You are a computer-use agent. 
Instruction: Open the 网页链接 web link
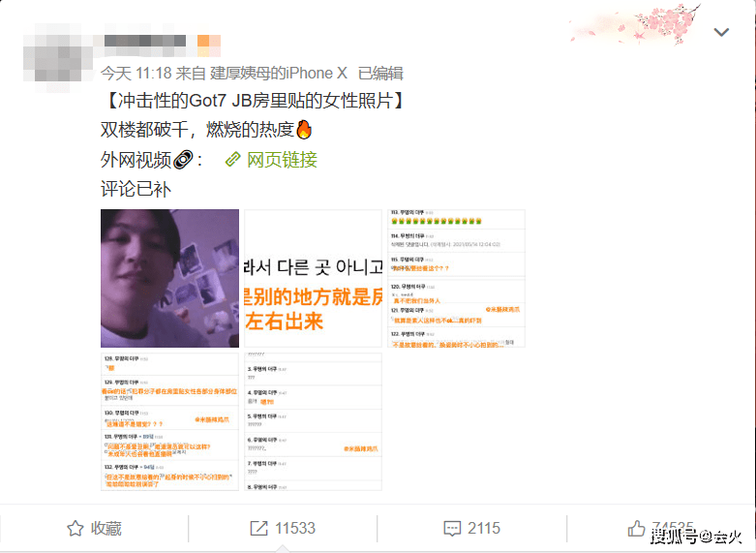click(x=282, y=160)
